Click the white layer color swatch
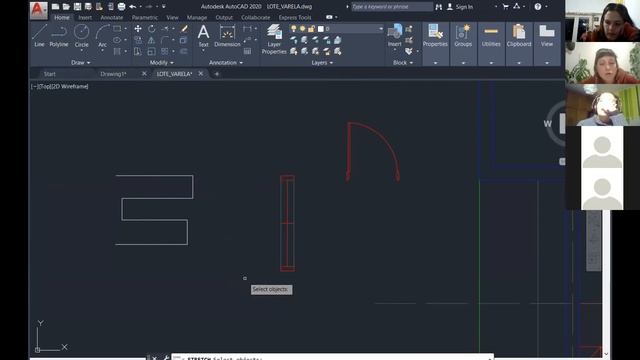This screenshot has height=360, width=640. (321, 29)
